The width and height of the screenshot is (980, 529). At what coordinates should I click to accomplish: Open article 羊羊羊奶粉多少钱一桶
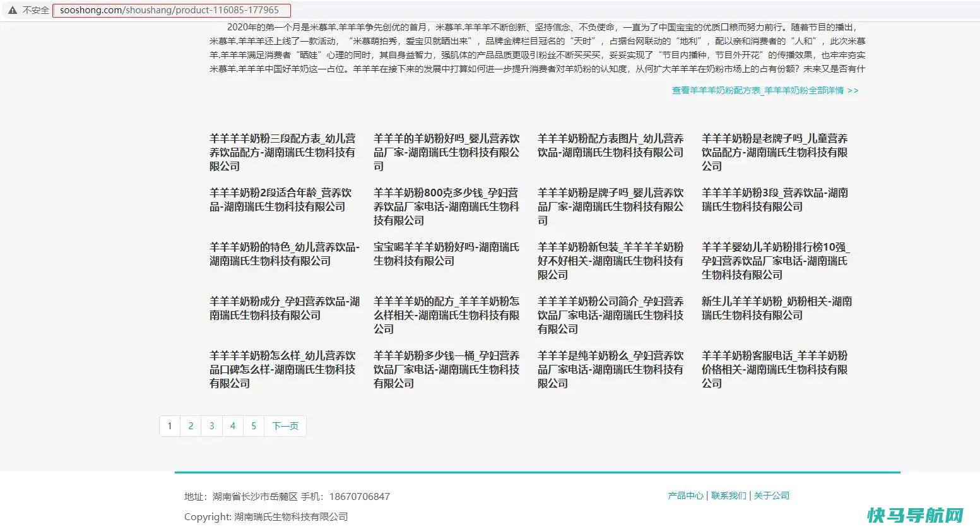pyautogui.click(x=447, y=369)
